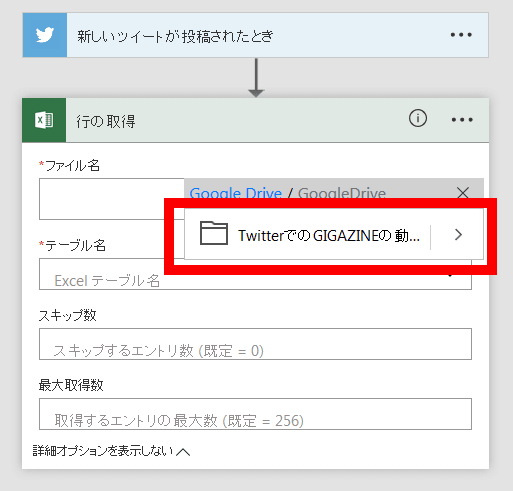513x491 pixels.
Task: Click the Excel icon on the 行の取得 card
Action: coord(44,120)
